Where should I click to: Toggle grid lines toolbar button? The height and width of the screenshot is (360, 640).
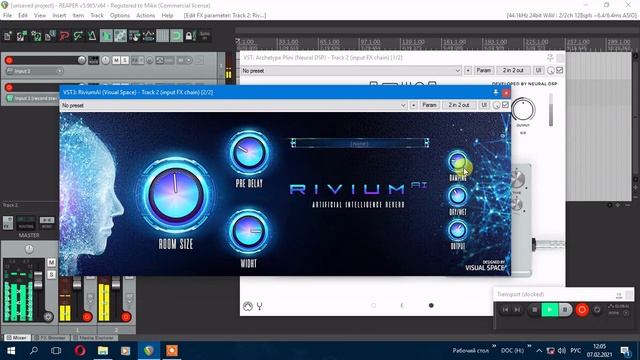162,36
